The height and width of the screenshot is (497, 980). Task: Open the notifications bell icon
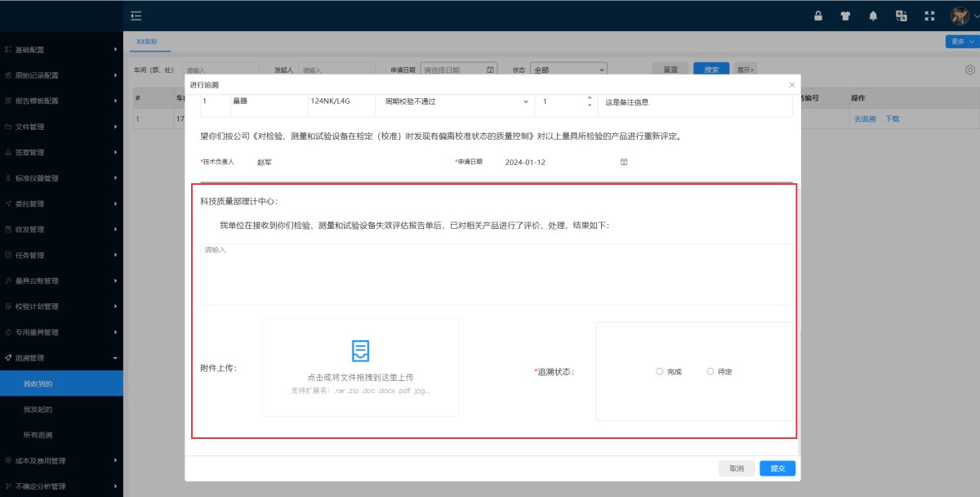point(872,14)
